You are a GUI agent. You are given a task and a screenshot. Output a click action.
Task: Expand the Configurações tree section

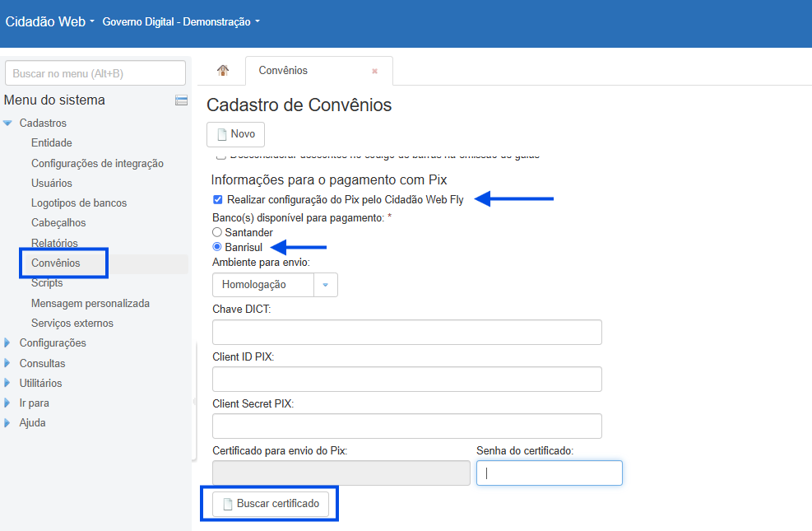click(x=7, y=343)
